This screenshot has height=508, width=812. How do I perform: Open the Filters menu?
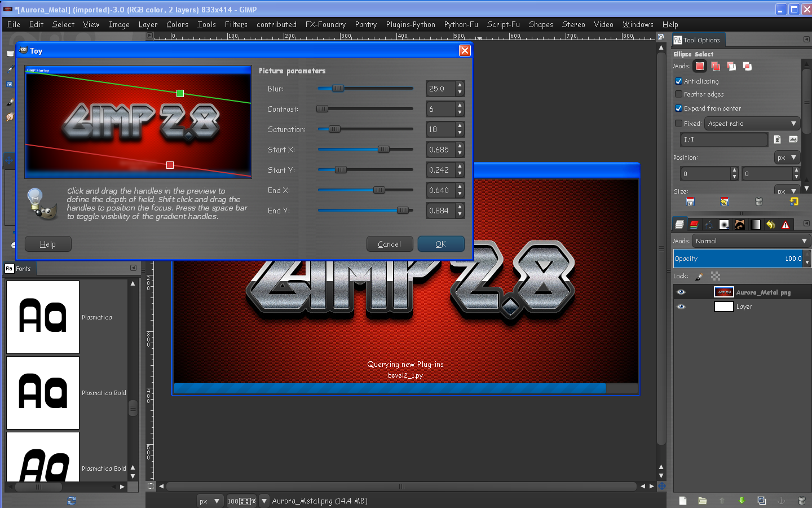pyautogui.click(x=236, y=24)
